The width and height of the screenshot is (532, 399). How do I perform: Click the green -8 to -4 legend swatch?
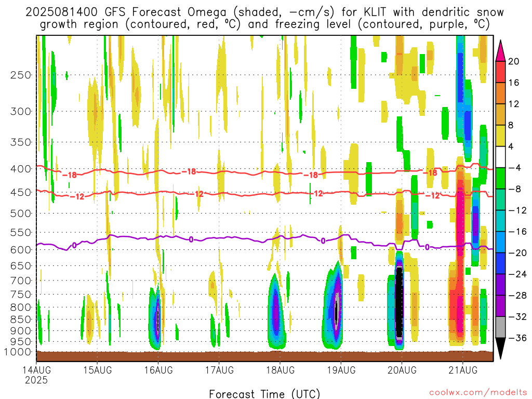500,179
